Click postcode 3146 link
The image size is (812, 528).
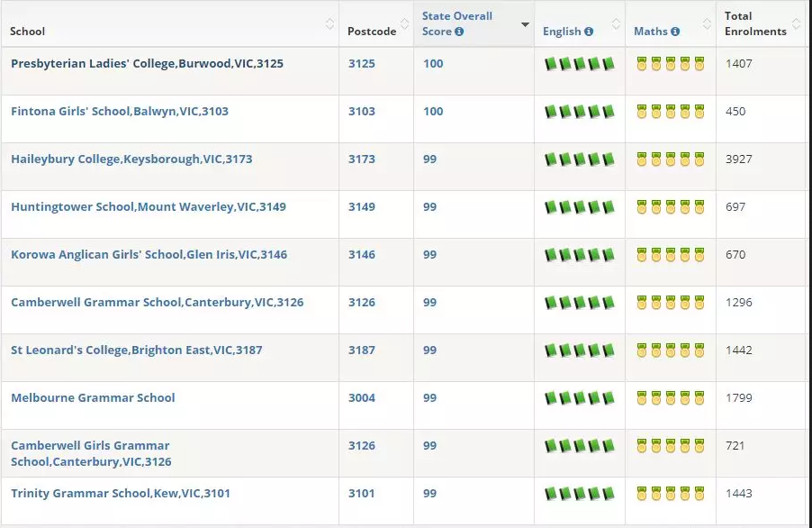click(x=362, y=254)
